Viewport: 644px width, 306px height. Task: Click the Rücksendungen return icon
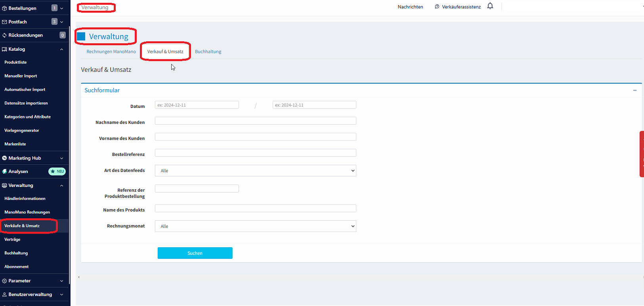4,35
